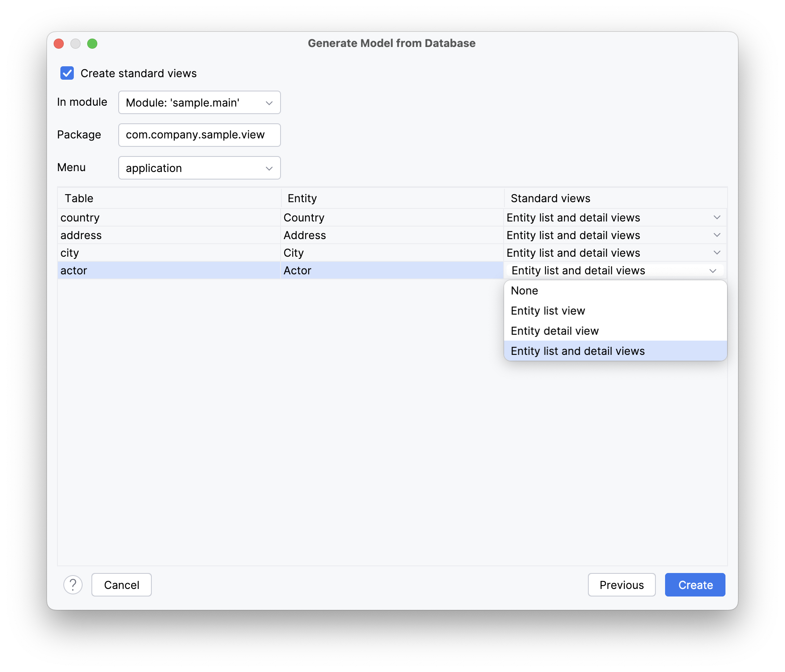The width and height of the screenshot is (785, 672).
Task: Click the Entity column header
Action: pyautogui.click(x=302, y=198)
